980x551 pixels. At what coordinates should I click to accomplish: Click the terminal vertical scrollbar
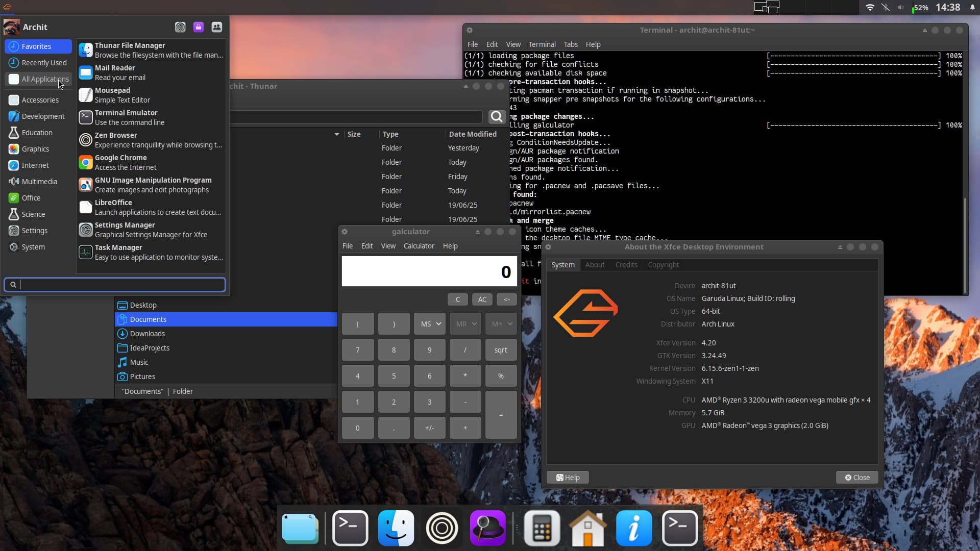click(x=965, y=245)
